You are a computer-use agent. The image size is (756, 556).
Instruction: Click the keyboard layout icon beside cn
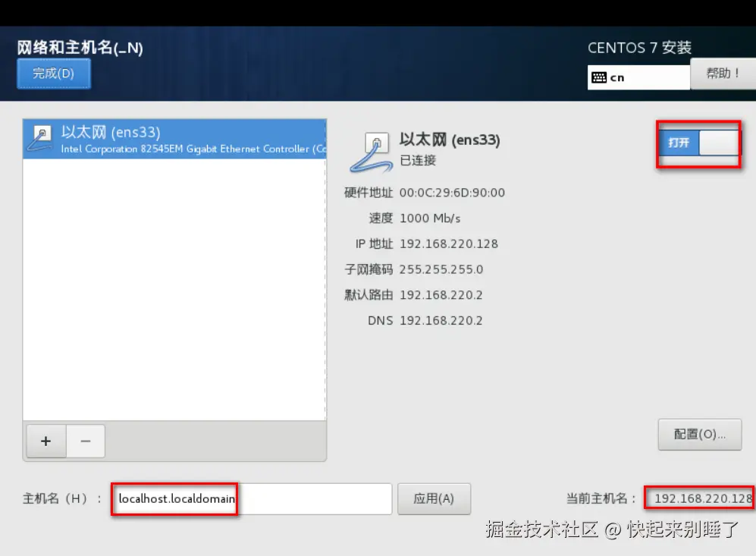coord(599,77)
